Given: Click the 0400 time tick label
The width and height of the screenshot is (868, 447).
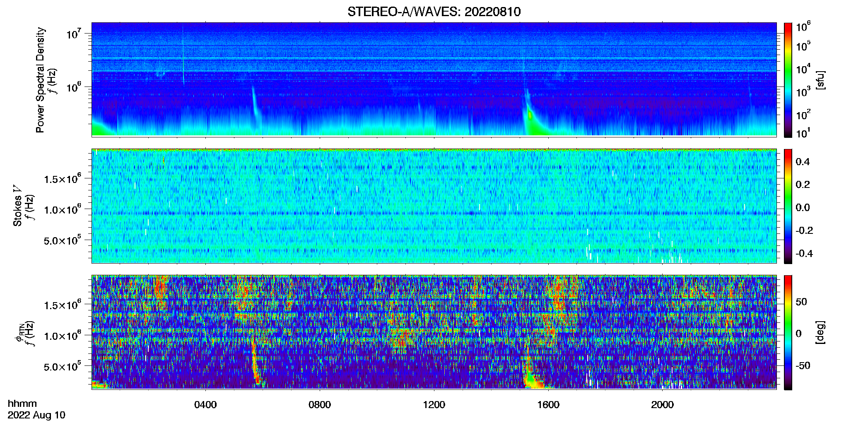Looking at the screenshot, I should [x=205, y=404].
